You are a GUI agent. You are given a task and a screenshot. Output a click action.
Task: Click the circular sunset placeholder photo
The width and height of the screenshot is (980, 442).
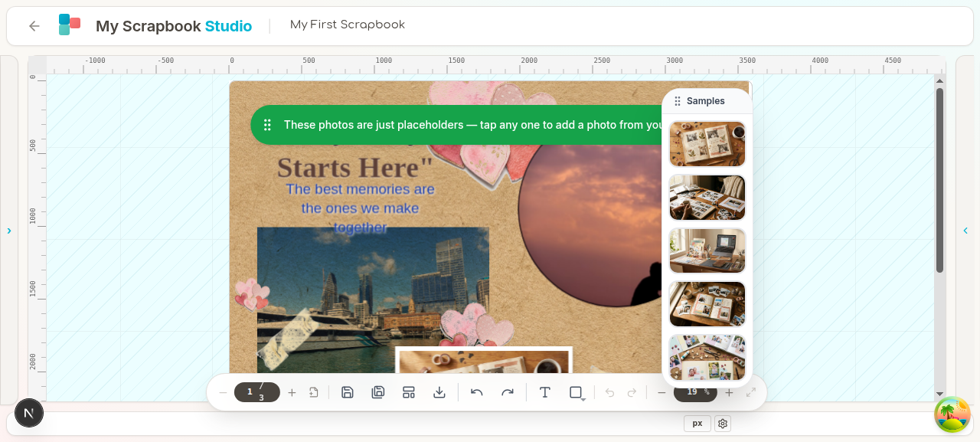click(x=591, y=224)
